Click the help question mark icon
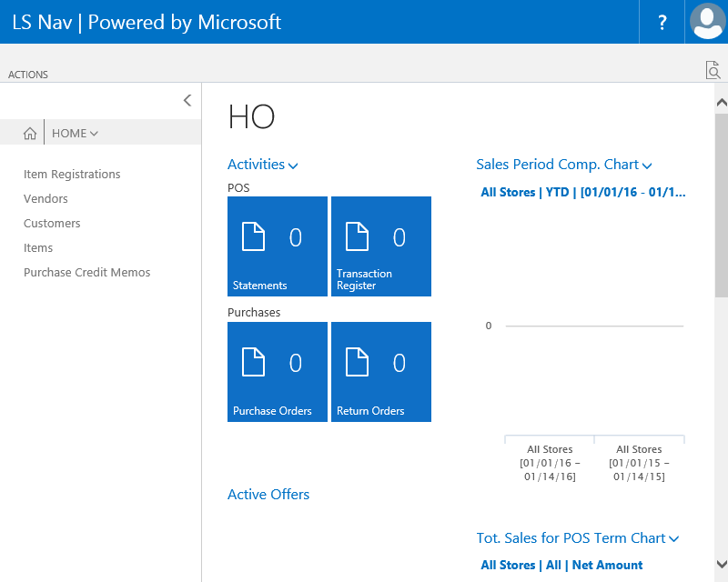 point(662,22)
